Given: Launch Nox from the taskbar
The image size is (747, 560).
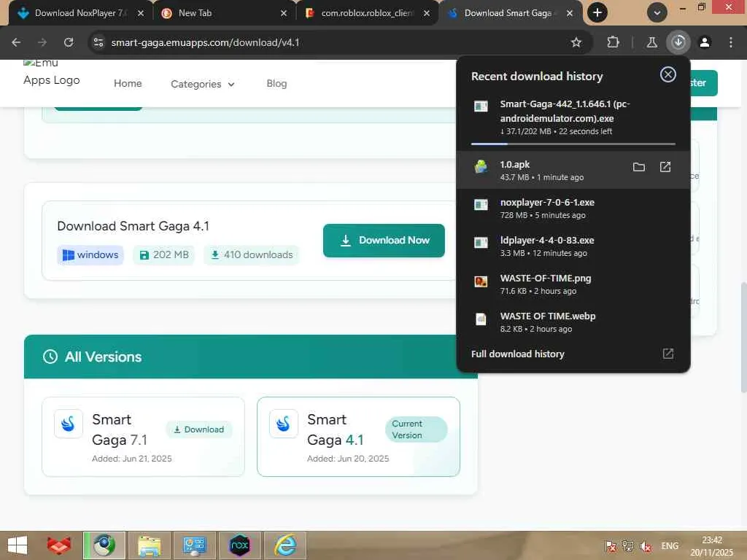Looking at the screenshot, I should (239, 545).
